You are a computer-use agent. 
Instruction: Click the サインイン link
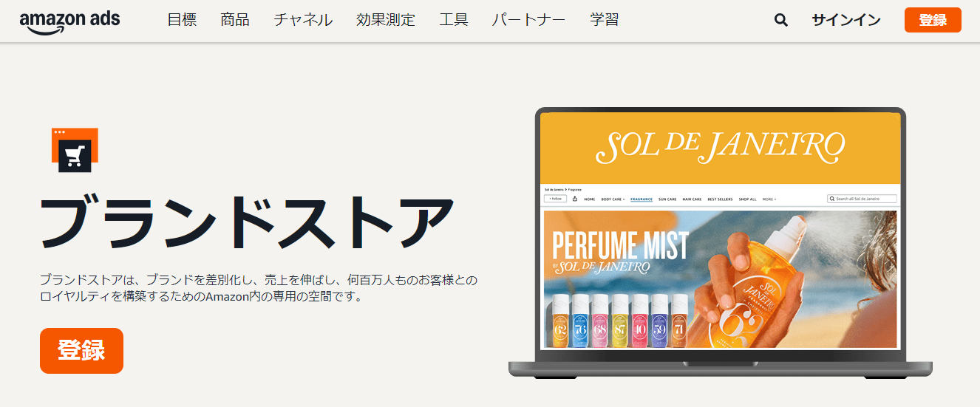pos(846,21)
